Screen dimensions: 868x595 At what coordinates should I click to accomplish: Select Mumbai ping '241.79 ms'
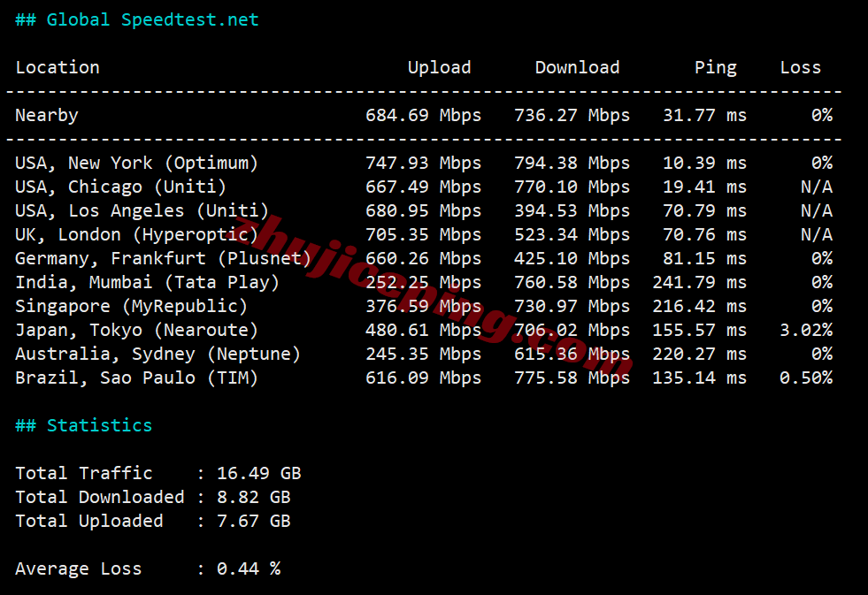pos(699,282)
